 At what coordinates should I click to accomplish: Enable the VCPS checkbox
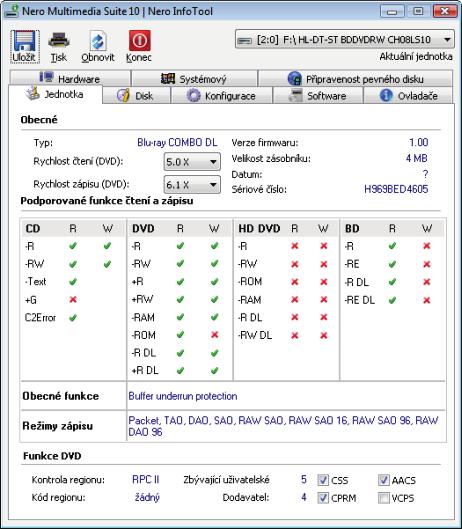pos(384,498)
